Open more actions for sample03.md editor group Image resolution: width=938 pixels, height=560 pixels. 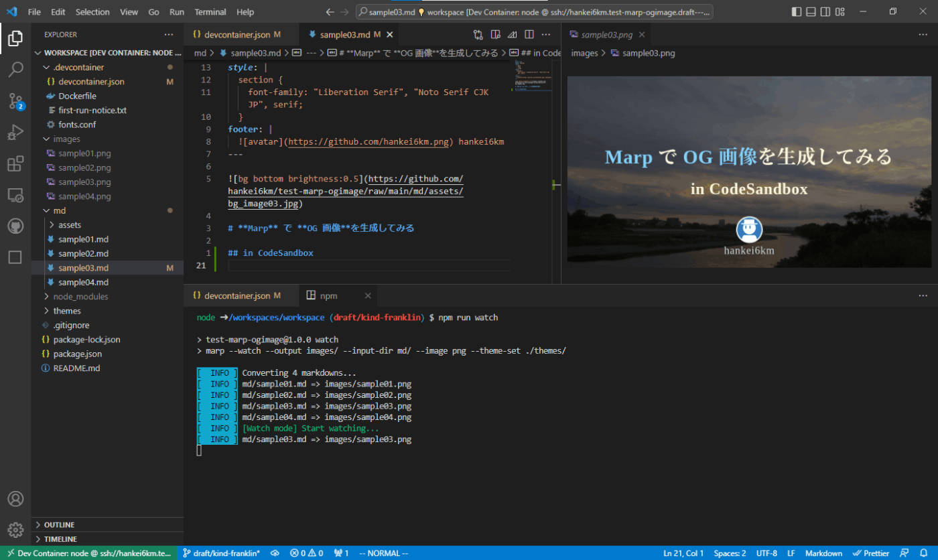tap(547, 35)
